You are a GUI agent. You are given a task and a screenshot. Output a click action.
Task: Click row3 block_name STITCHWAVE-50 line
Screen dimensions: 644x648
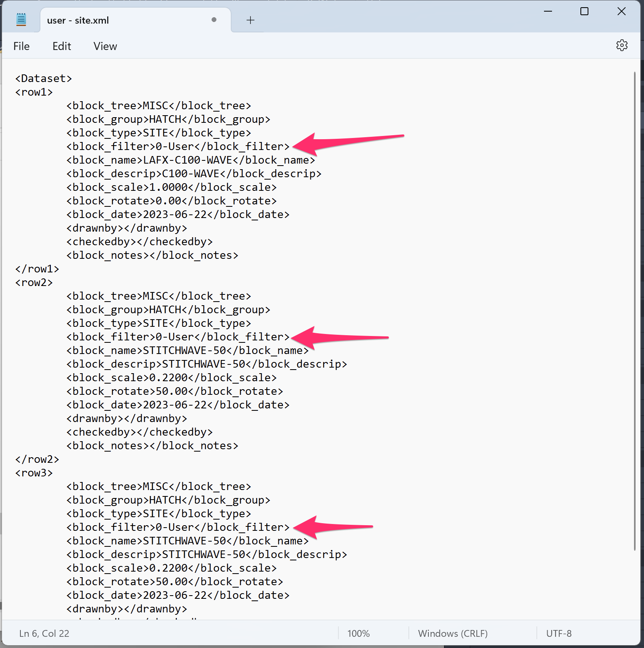(x=188, y=541)
